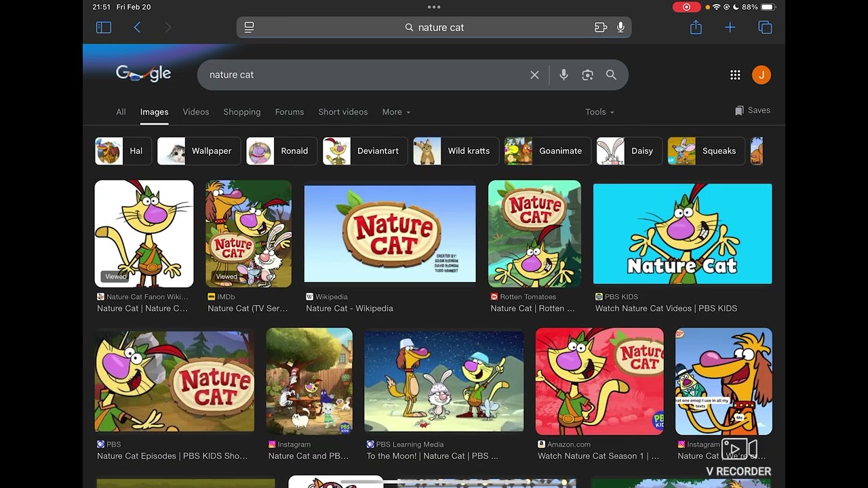This screenshot has width=868, height=488.
Task: Click the 'PBS Learning Media' source label
Action: coord(410,445)
